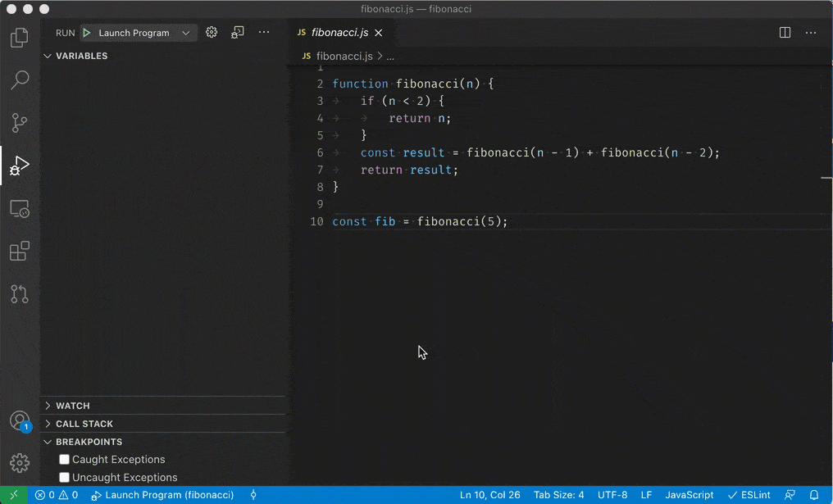The image size is (833, 504).
Task: Select the fibonacci.js editor tab
Action: point(339,33)
